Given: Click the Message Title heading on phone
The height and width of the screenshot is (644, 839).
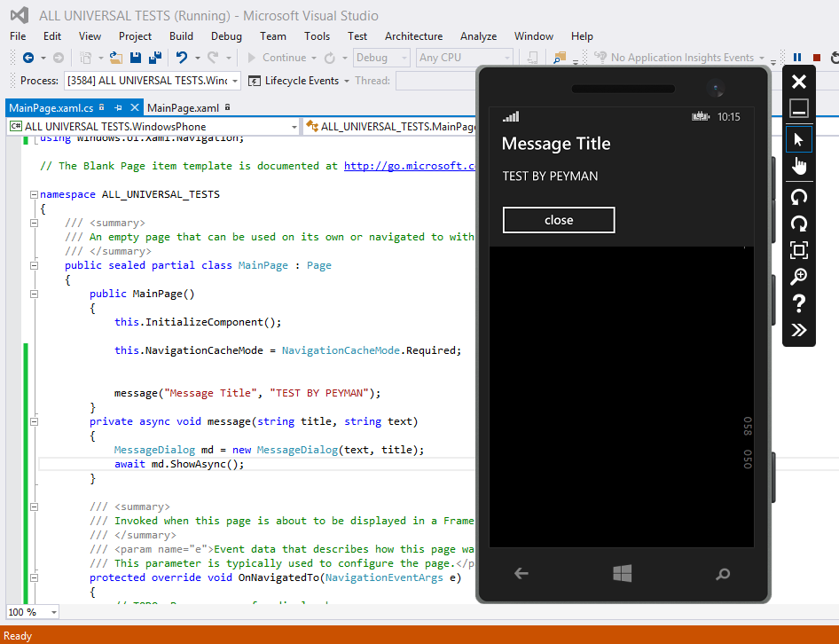Looking at the screenshot, I should tap(556, 144).
